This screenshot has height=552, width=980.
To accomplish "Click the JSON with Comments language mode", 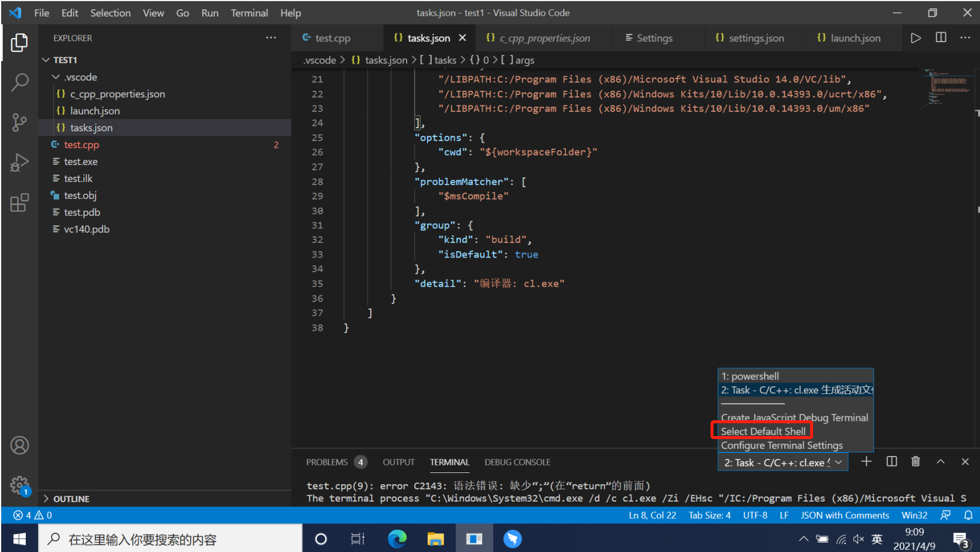I will point(845,515).
